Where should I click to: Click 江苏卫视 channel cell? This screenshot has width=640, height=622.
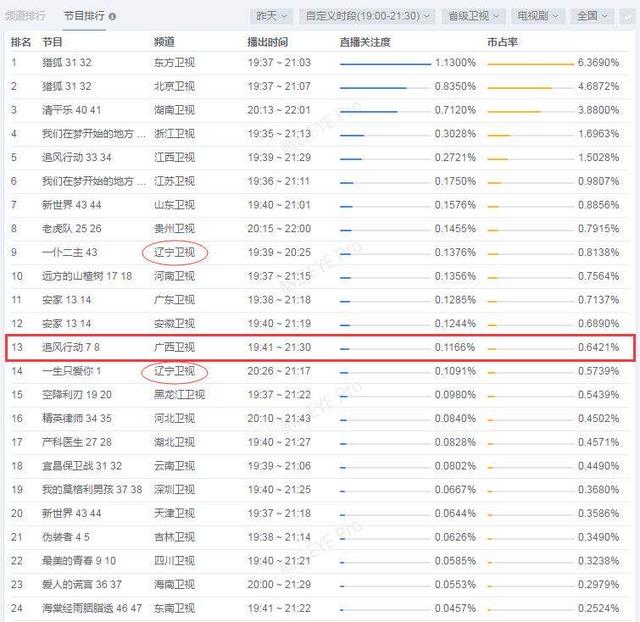click(x=174, y=181)
